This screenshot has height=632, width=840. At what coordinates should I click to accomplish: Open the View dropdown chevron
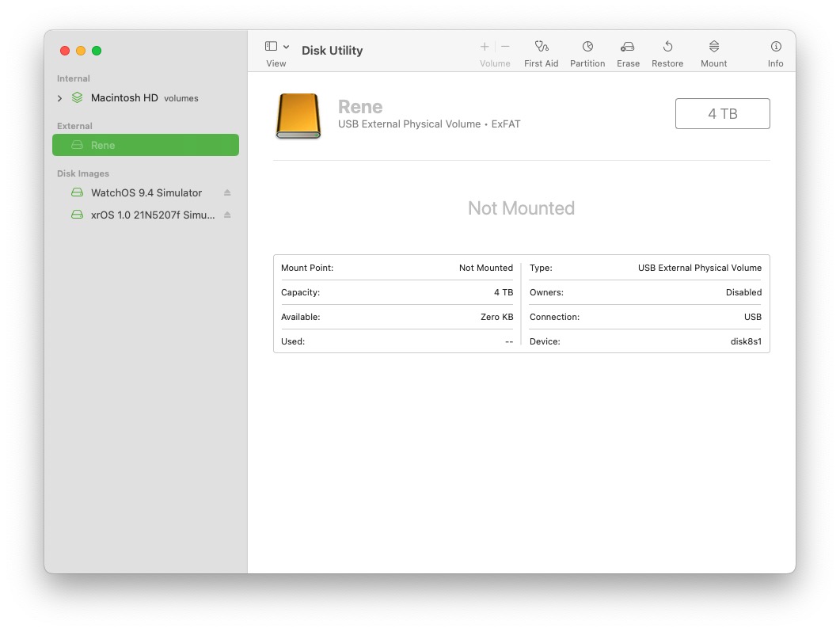(286, 46)
